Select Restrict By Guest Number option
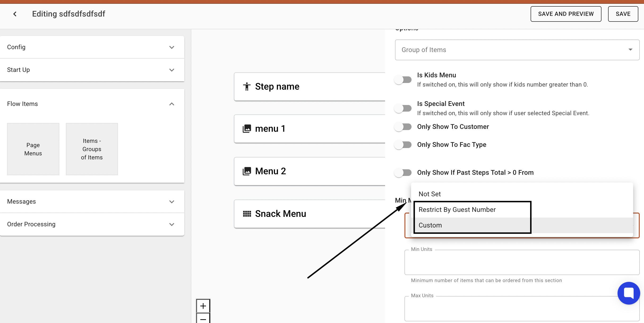 [457, 210]
